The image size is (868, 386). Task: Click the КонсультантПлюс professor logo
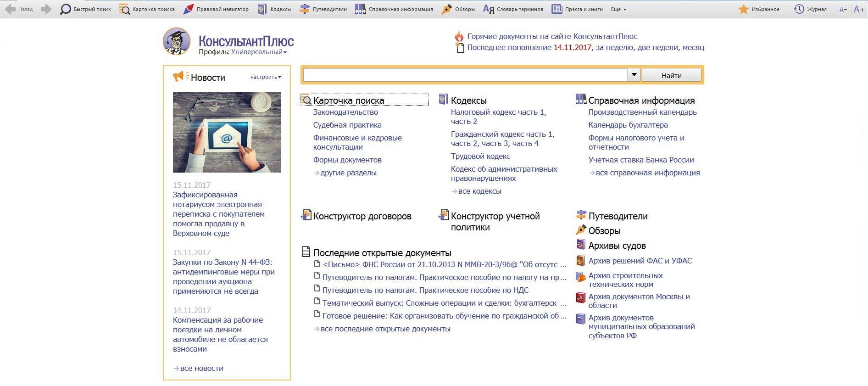177,41
